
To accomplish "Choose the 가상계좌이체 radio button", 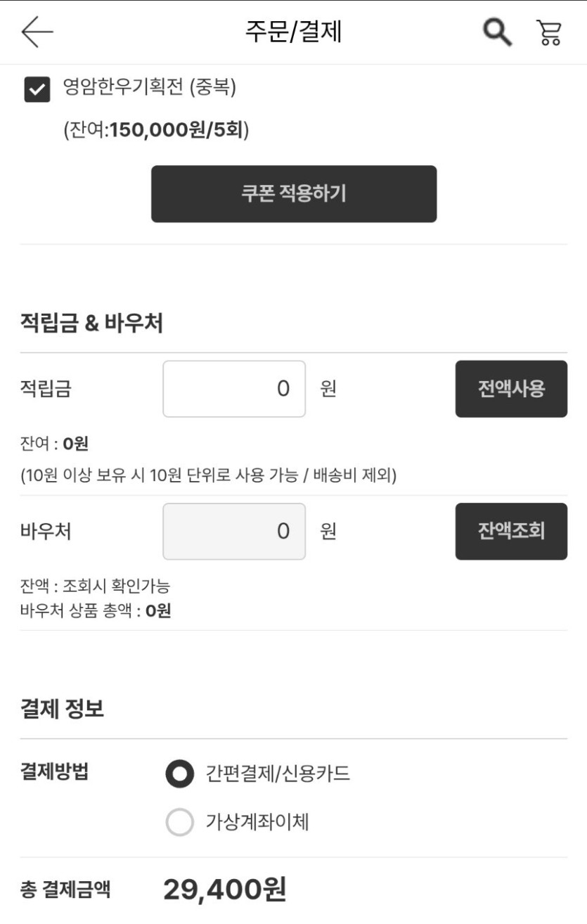I will click(x=179, y=822).
